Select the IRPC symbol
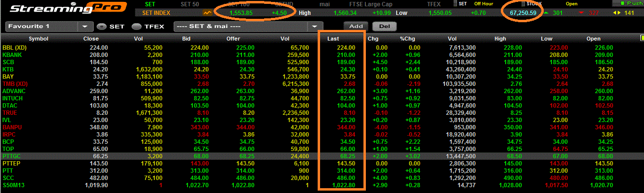This screenshot has height=193, width=644. 10,135
